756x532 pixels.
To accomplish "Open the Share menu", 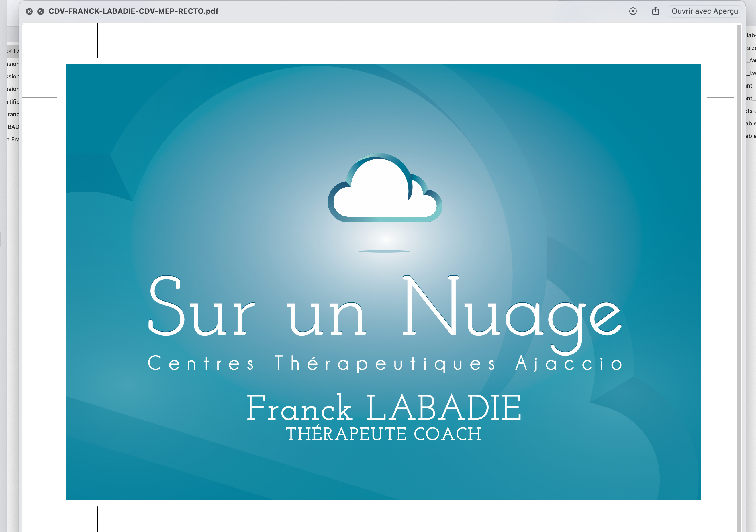I will click(656, 11).
